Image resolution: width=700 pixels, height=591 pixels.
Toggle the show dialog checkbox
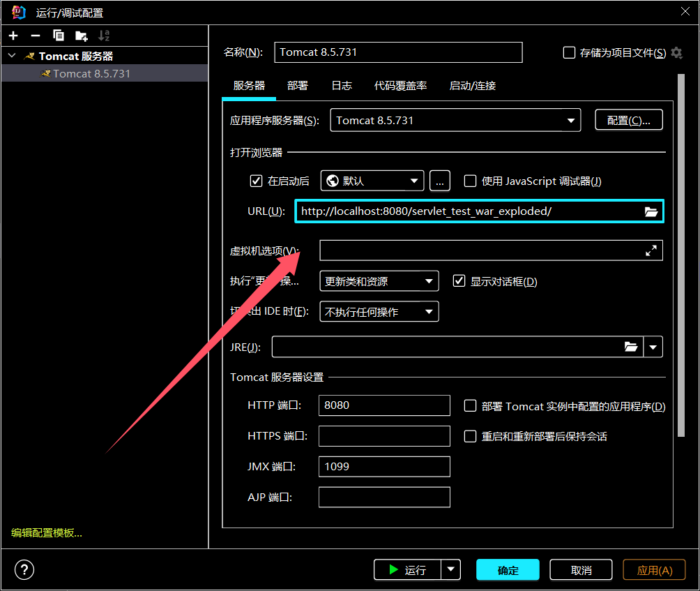[459, 281]
